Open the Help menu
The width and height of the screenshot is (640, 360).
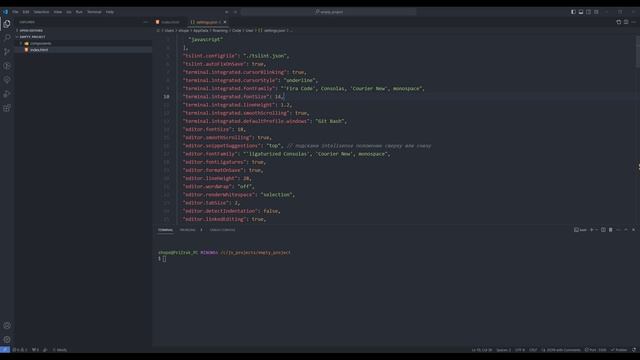pyautogui.click(x=110, y=12)
